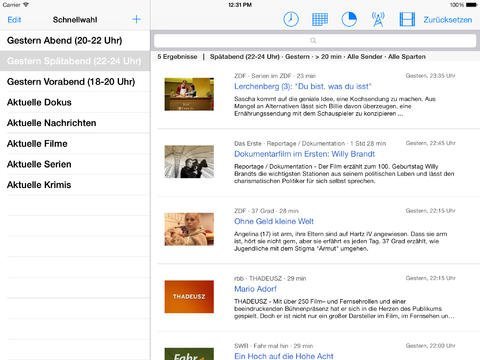480x360 pixels.
Task: Click the Schnellwahl panel title
Action: pos(75,20)
